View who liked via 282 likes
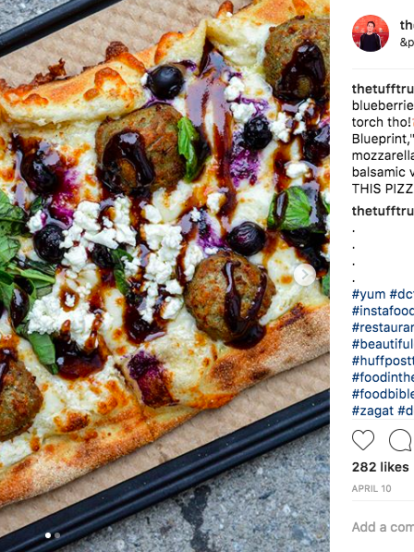414x552 pixels. tap(380, 467)
